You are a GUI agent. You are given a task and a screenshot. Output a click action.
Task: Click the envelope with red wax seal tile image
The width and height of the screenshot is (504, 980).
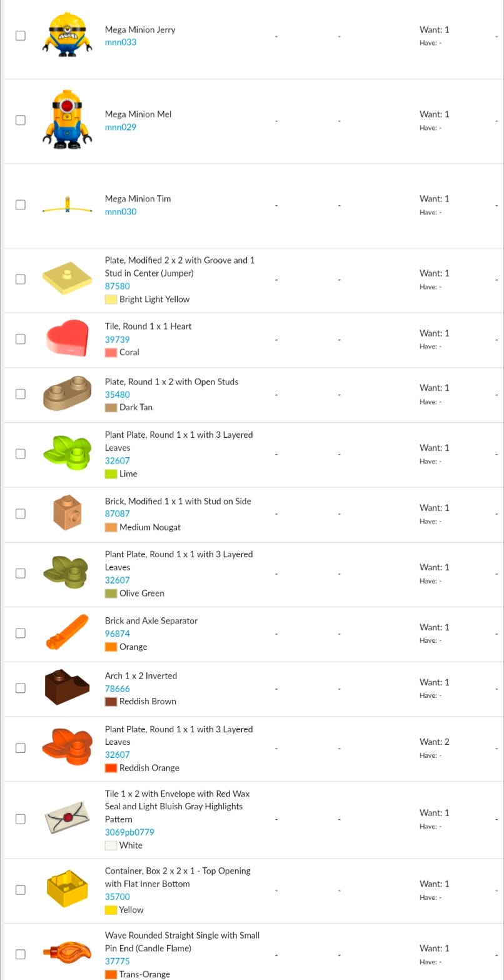pyautogui.click(x=67, y=819)
